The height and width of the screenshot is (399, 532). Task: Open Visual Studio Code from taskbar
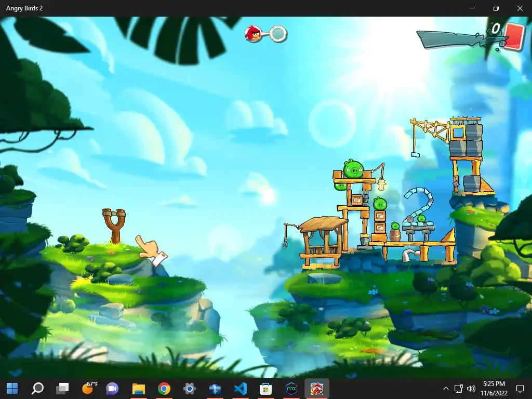tap(240, 389)
